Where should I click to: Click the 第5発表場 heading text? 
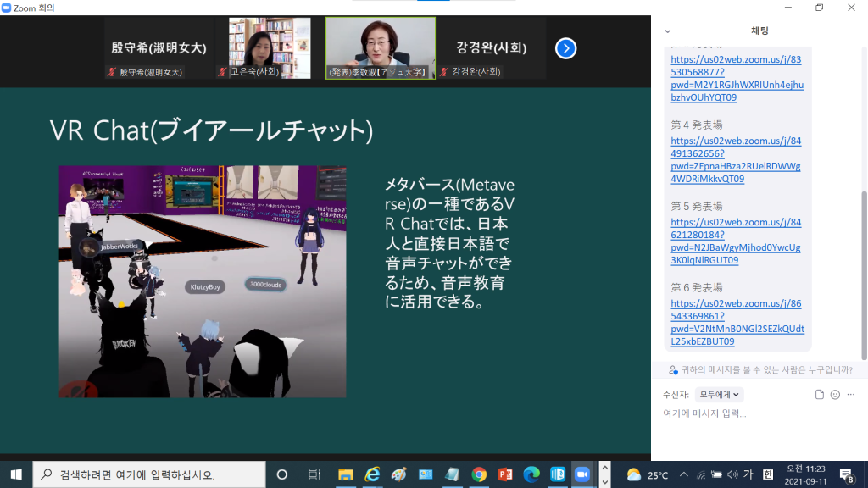point(697,207)
